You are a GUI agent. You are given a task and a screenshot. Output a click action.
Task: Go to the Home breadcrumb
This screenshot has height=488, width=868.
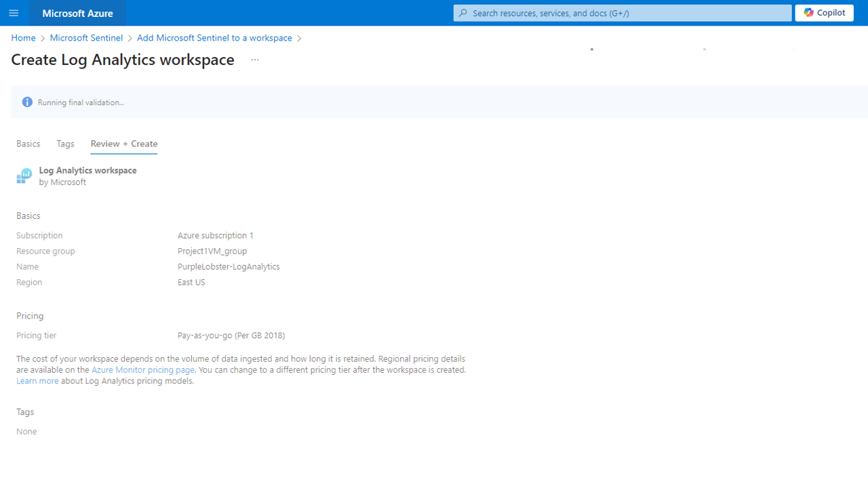[x=23, y=38]
